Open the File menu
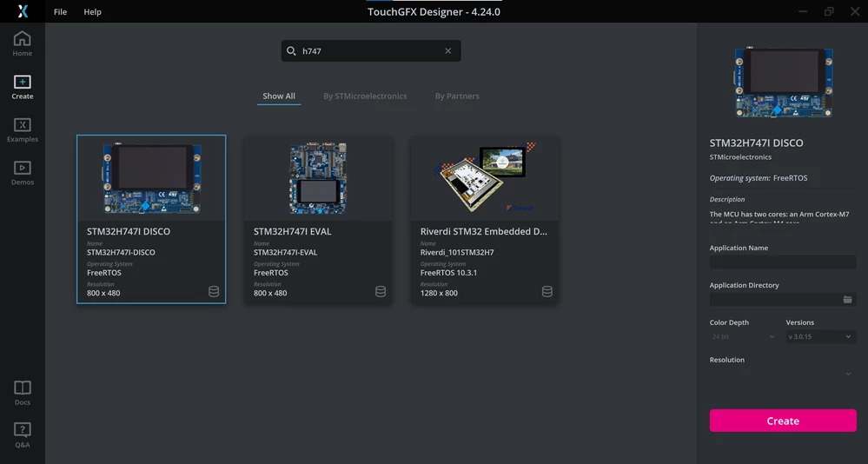Viewport: 868px width, 464px height. [x=60, y=11]
